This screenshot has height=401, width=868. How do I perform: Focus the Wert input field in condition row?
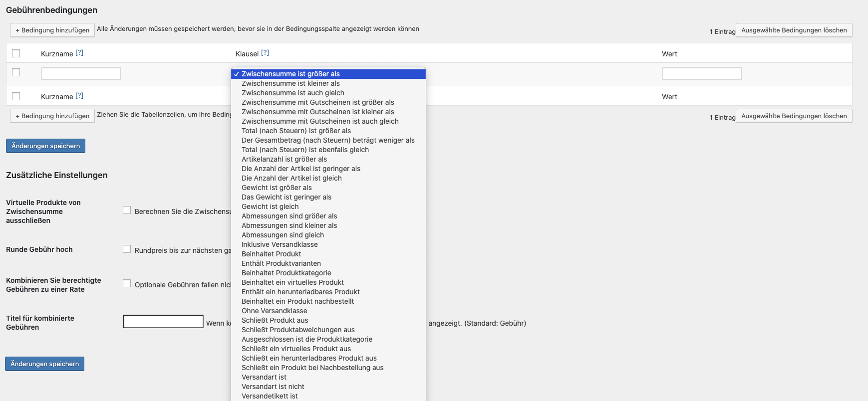pos(702,74)
